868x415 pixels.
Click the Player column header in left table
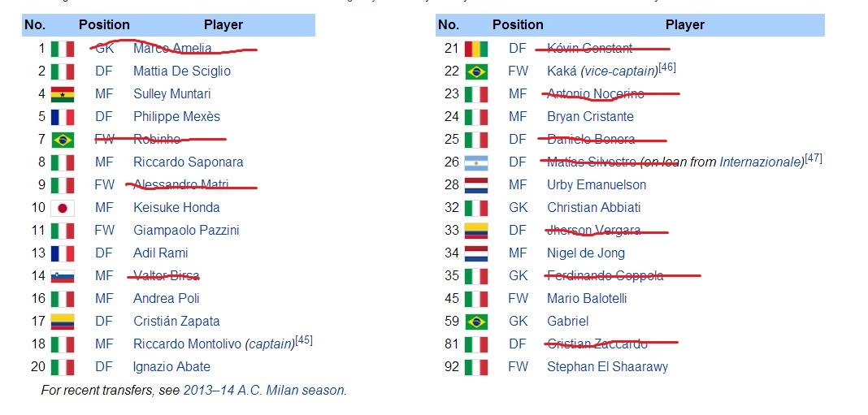[x=223, y=25]
